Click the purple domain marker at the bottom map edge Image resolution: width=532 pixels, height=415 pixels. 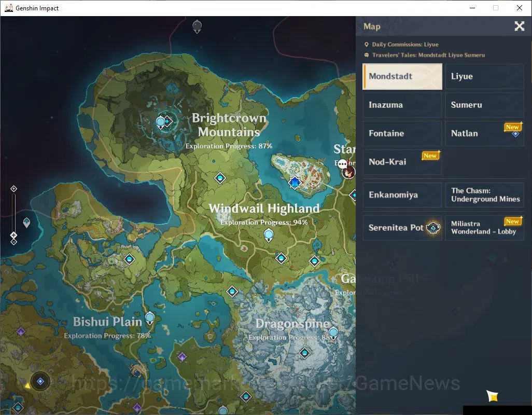137,407
